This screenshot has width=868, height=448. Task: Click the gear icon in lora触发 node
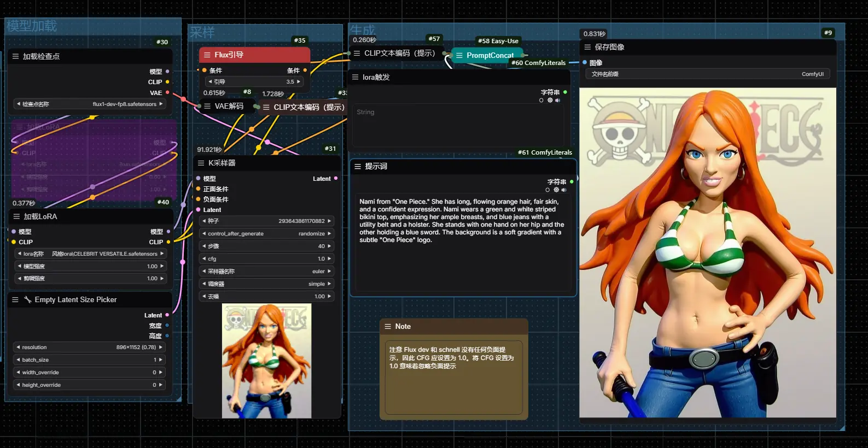550,100
